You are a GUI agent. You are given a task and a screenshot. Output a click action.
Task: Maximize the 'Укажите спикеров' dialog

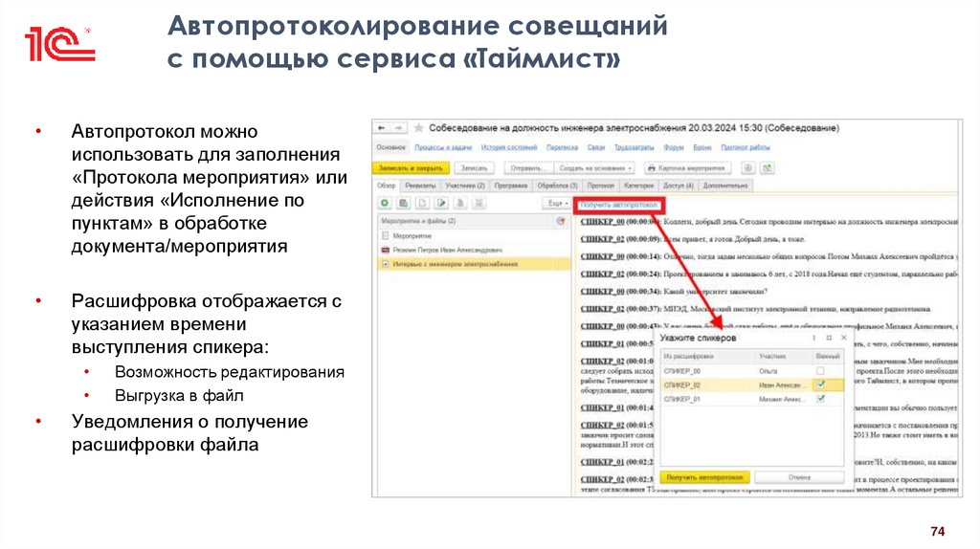829,338
